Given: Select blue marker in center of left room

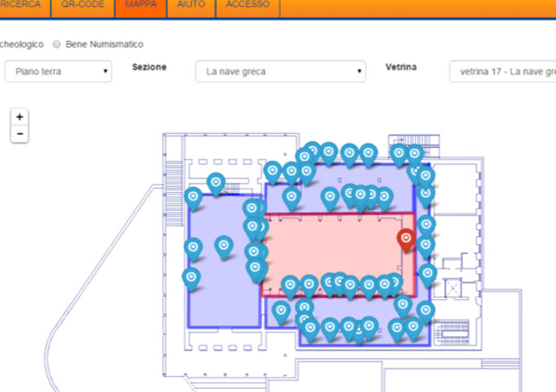Looking at the screenshot, I should coord(224,245).
